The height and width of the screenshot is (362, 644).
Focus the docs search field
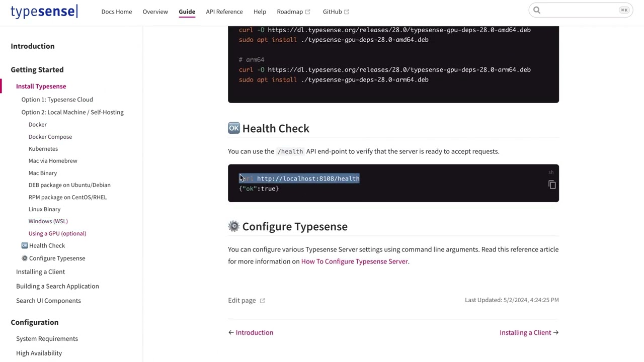[x=581, y=10]
